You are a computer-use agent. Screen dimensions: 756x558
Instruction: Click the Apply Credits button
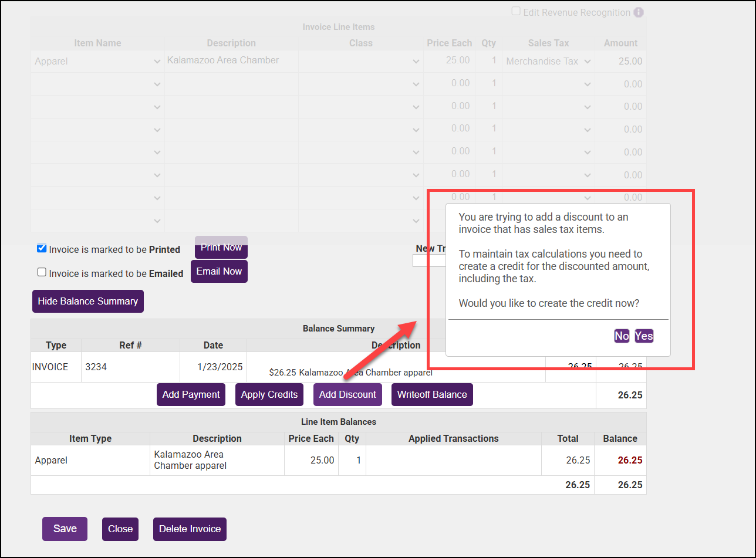point(269,394)
